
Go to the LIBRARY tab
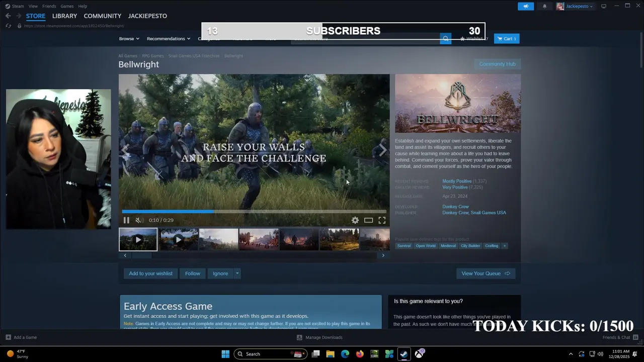click(64, 16)
